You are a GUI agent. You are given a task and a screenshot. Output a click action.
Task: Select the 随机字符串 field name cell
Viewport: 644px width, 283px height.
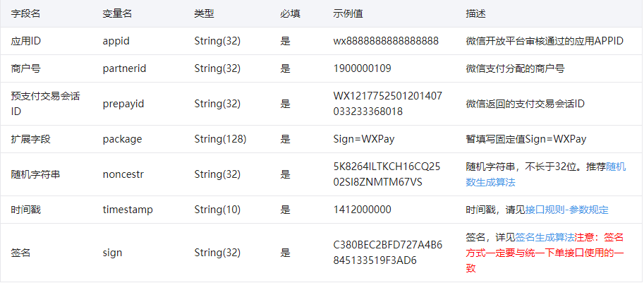coord(35,174)
